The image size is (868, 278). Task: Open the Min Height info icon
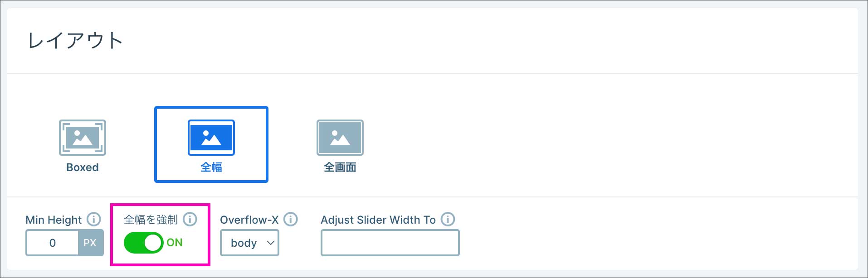coord(94,219)
